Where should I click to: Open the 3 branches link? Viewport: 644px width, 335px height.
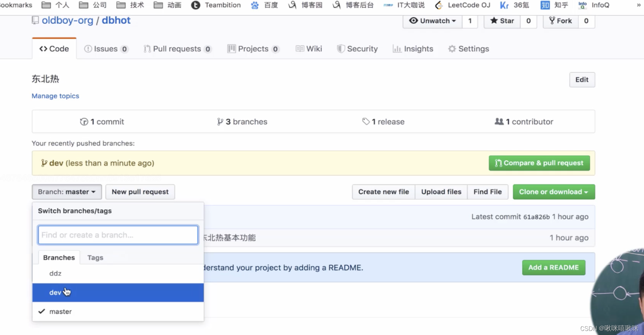(242, 122)
